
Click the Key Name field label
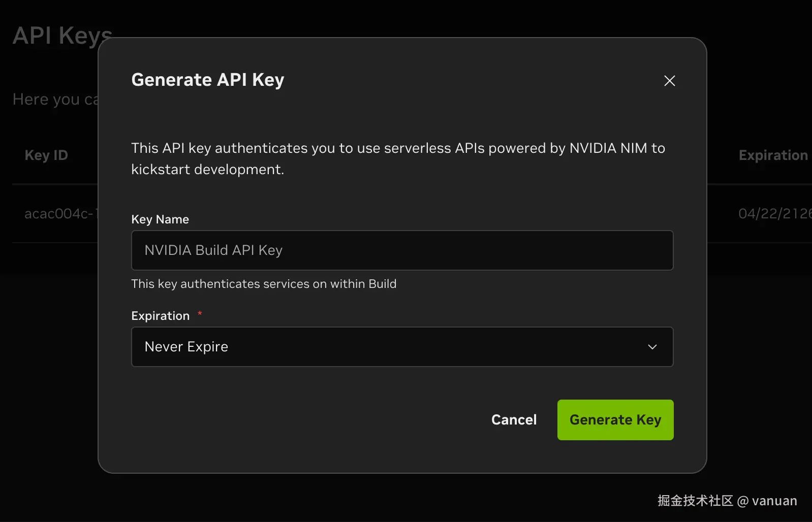160,219
